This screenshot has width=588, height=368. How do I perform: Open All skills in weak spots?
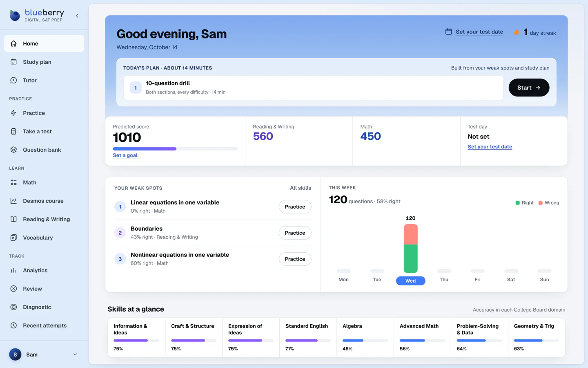coord(301,188)
